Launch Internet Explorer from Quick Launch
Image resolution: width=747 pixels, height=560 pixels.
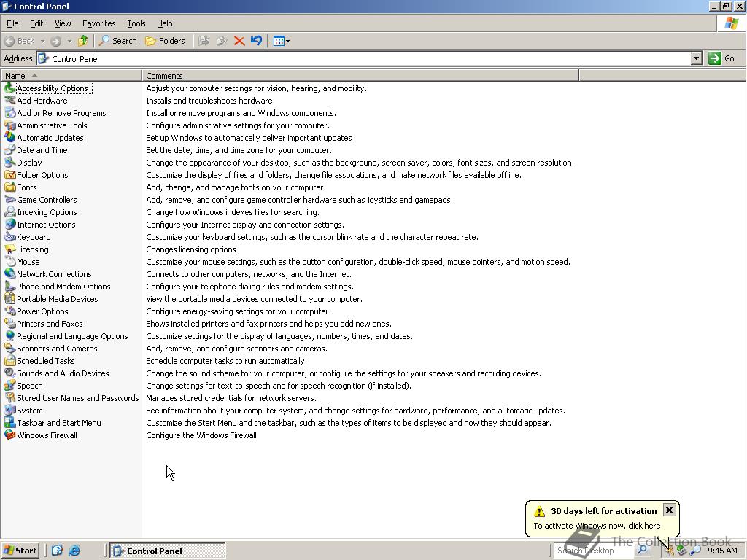point(74,551)
